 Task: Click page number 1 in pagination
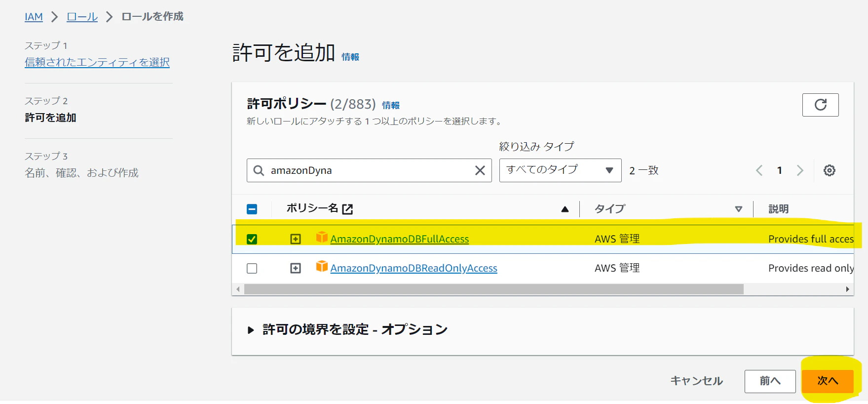[780, 170]
